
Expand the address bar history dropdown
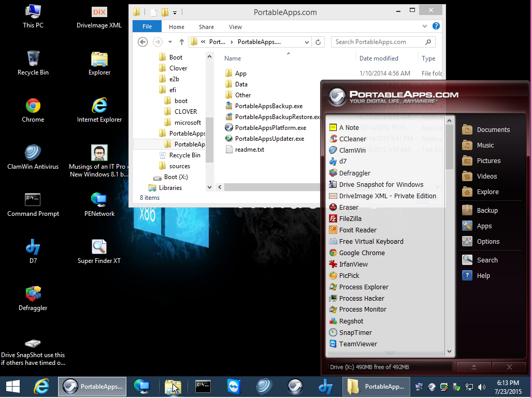(307, 42)
